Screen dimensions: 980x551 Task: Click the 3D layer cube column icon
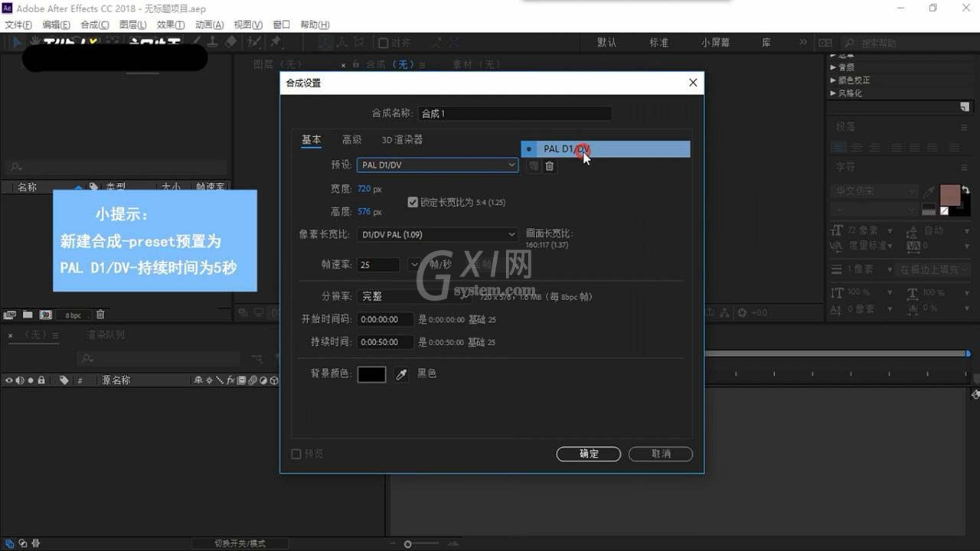click(x=274, y=380)
